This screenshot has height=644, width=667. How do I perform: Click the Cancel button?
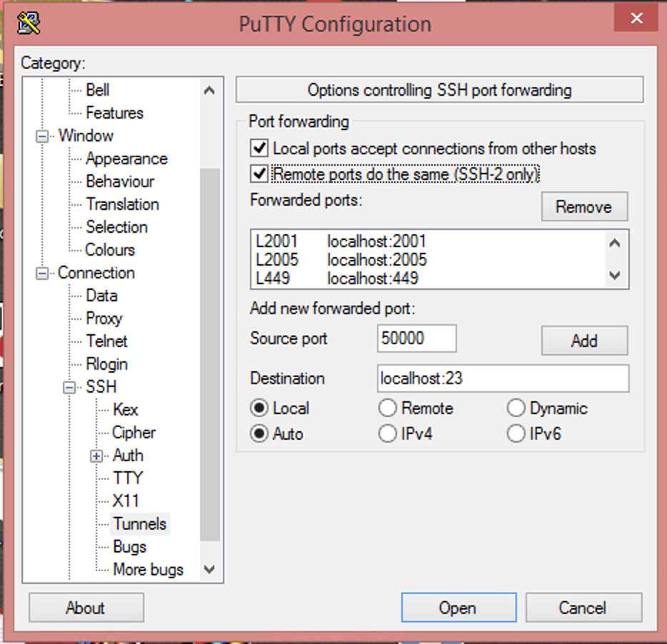[583, 608]
